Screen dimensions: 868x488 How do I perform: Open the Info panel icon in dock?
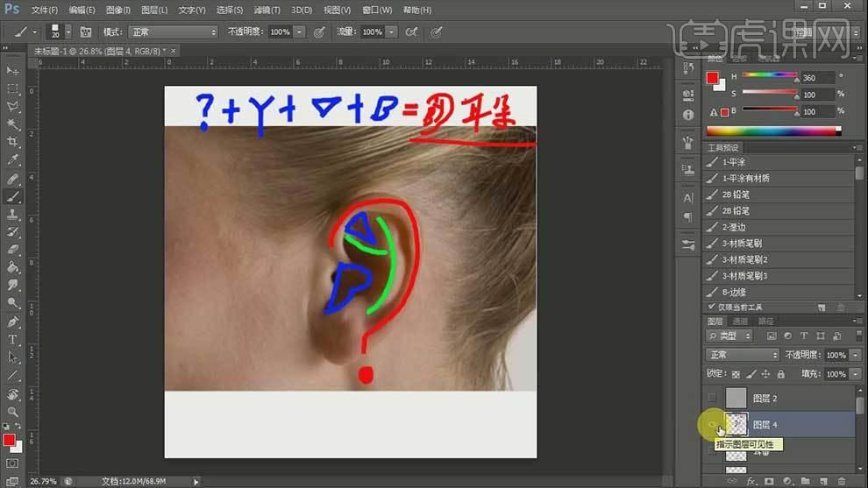pyautogui.click(x=688, y=115)
